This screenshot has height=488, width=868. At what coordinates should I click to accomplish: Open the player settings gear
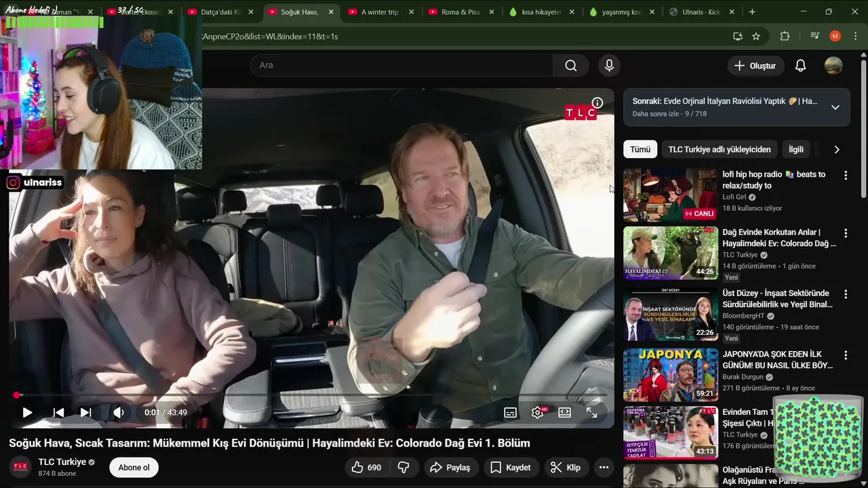(x=538, y=412)
